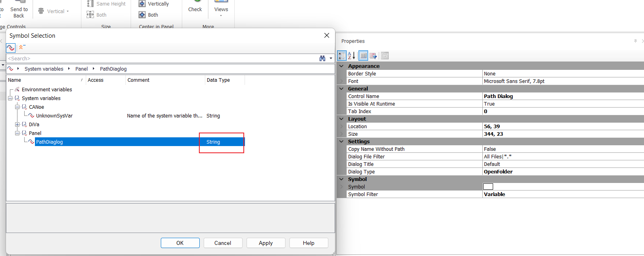The image size is (644, 256).
Task: Click the UnknownSysVar variable icon
Action: (x=31, y=115)
